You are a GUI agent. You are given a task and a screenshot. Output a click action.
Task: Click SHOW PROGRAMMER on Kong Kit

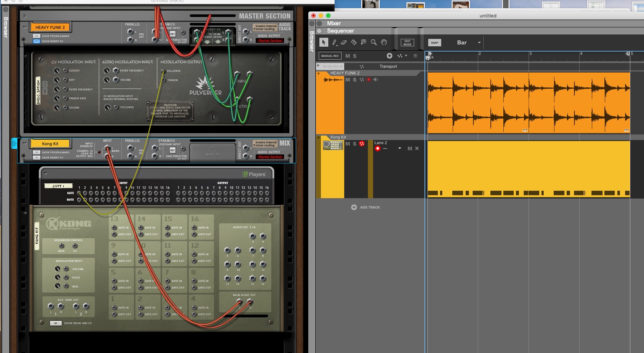[x=37, y=152]
